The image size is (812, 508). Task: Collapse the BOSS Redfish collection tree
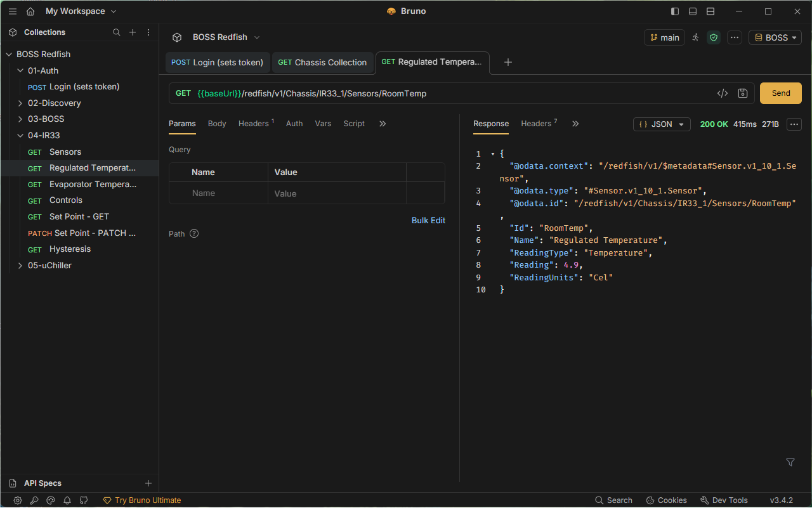point(9,55)
